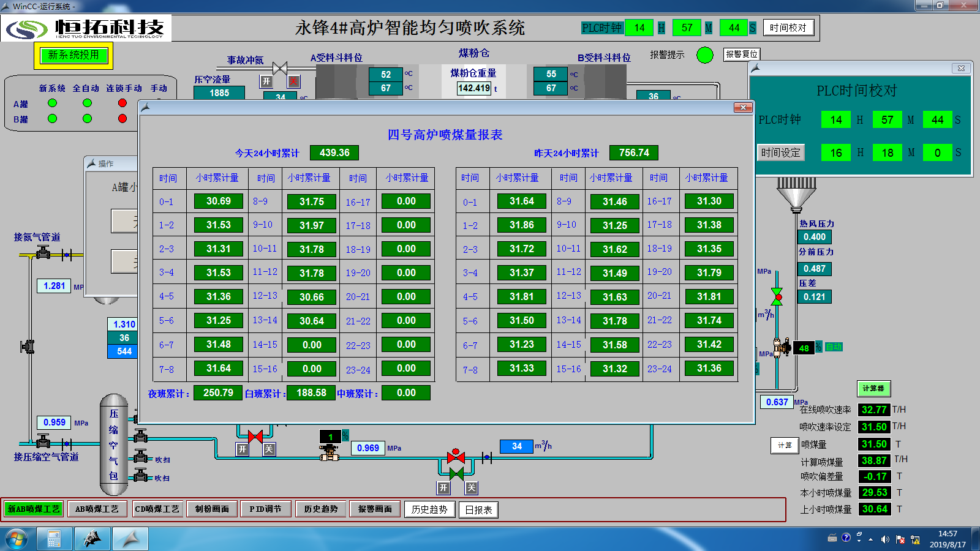Open the green 计算器 button
The height and width of the screenshot is (551, 980).
pos(873,388)
